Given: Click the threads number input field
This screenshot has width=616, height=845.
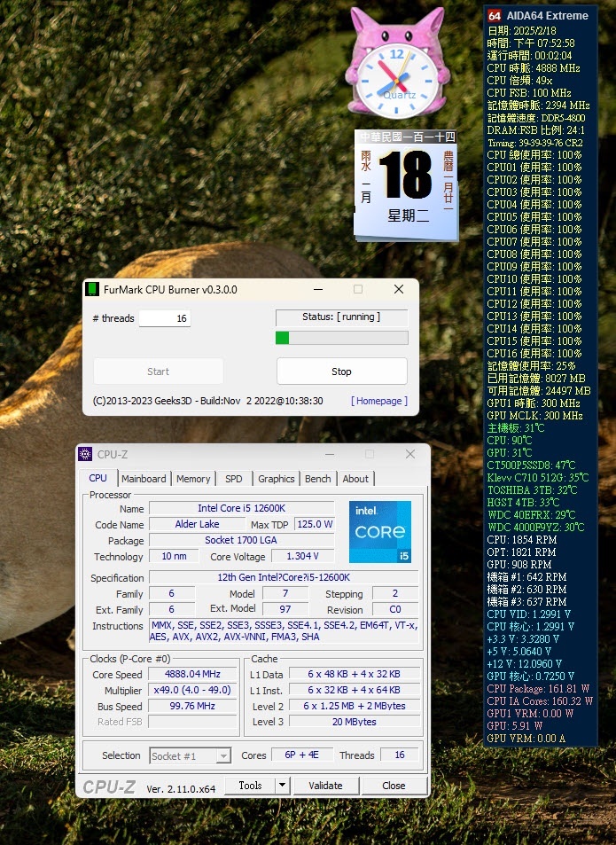Looking at the screenshot, I should click(164, 318).
